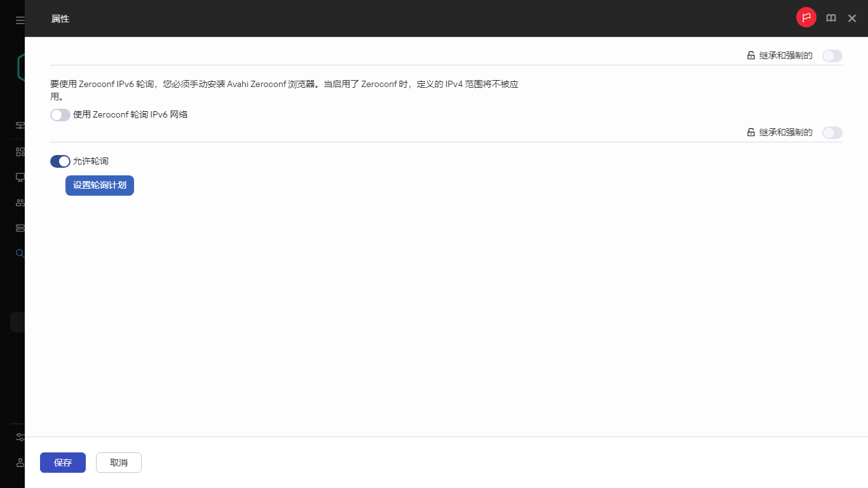Click the red flag notification icon
Image resolution: width=868 pixels, height=488 pixels.
[x=806, y=17]
